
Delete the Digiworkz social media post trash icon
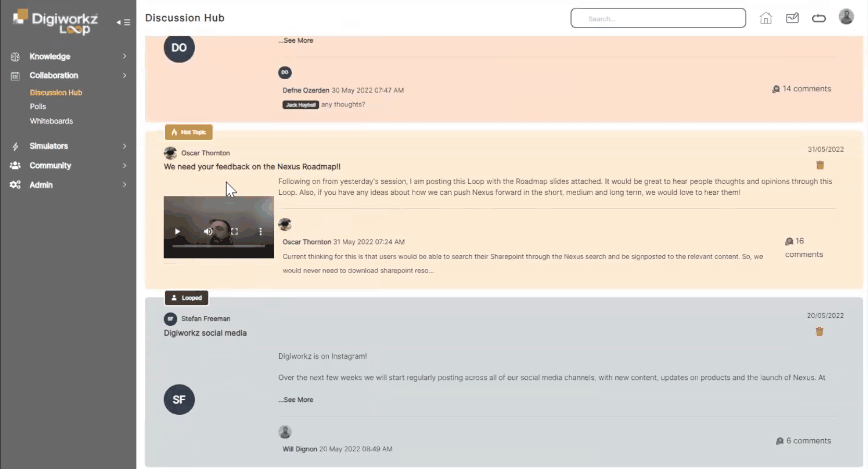click(x=819, y=331)
